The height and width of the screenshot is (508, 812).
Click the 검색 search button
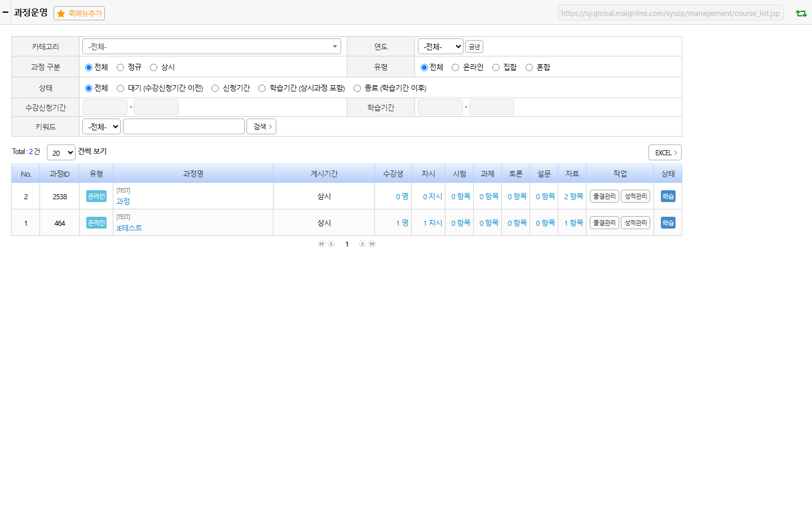[x=261, y=126]
